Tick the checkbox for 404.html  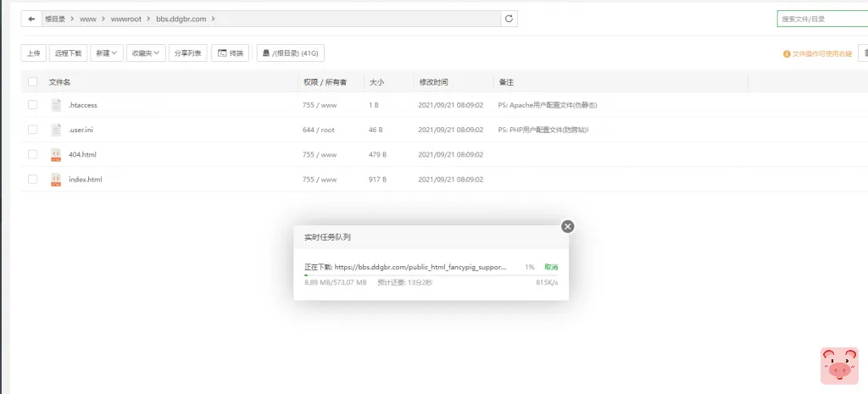[33, 154]
